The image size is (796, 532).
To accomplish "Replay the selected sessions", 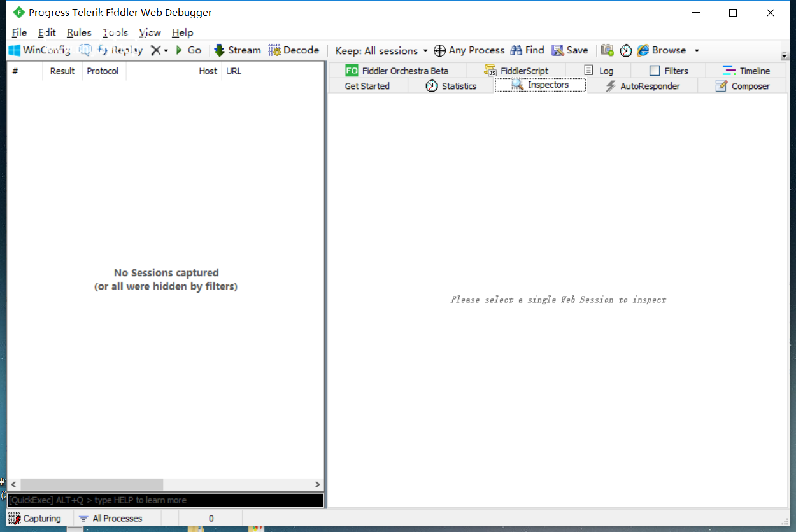I will pos(120,50).
